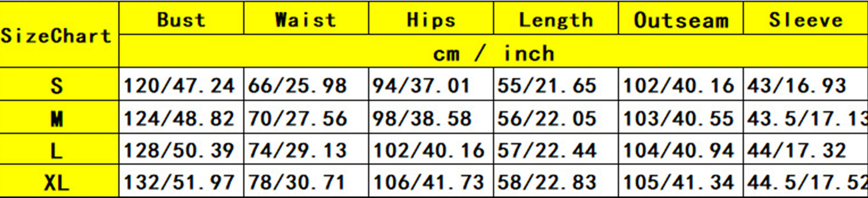Click the Sleeve column header
Screen dimensions: 868x198
806,20
